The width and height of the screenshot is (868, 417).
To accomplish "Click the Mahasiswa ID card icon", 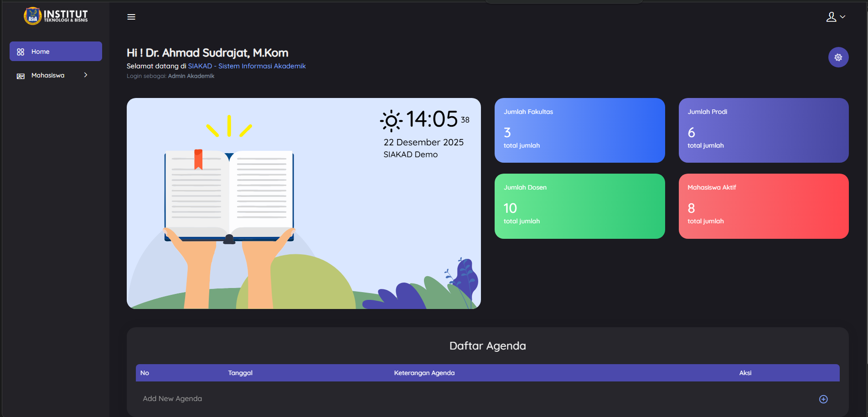I will coord(21,76).
